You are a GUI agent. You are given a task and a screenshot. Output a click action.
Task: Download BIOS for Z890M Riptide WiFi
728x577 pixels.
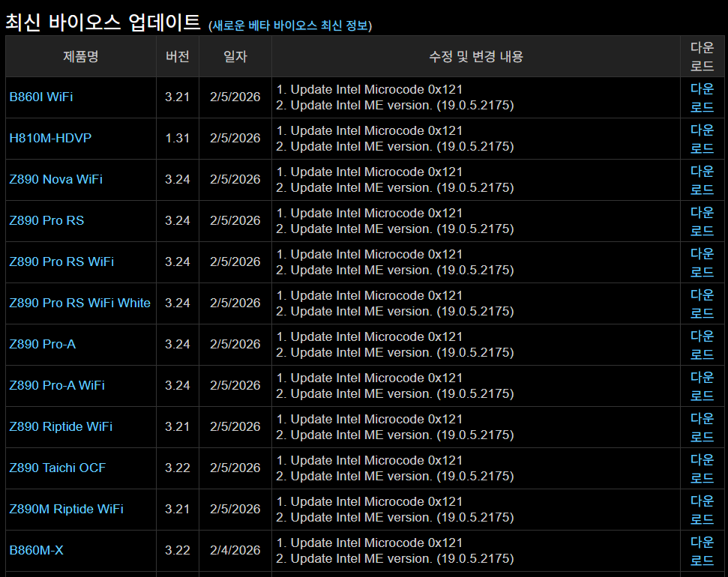point(702,510)
